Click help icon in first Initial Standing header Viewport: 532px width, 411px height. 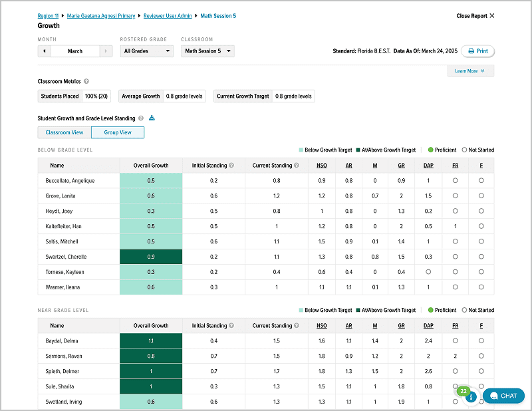click(231, 166)
